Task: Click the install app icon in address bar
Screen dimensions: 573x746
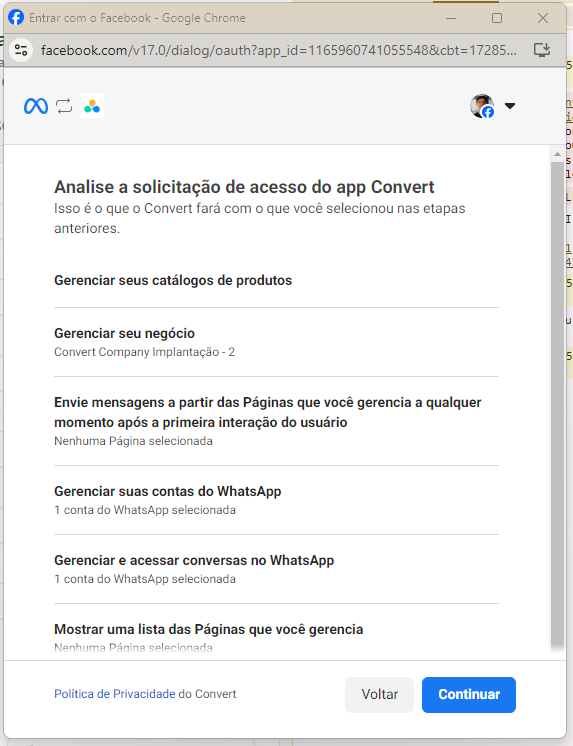Action: [x=542, y=50]
